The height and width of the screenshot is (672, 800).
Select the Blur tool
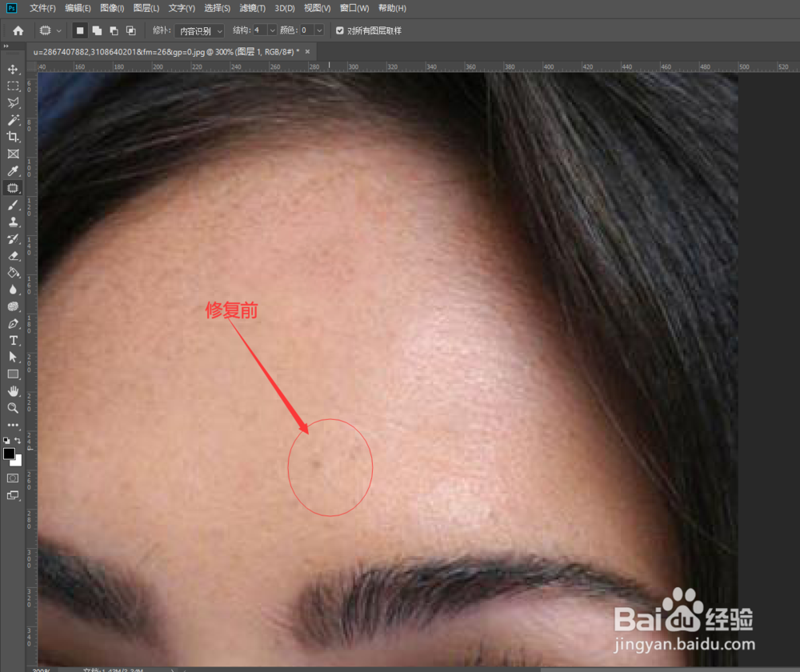pos(13,290)
